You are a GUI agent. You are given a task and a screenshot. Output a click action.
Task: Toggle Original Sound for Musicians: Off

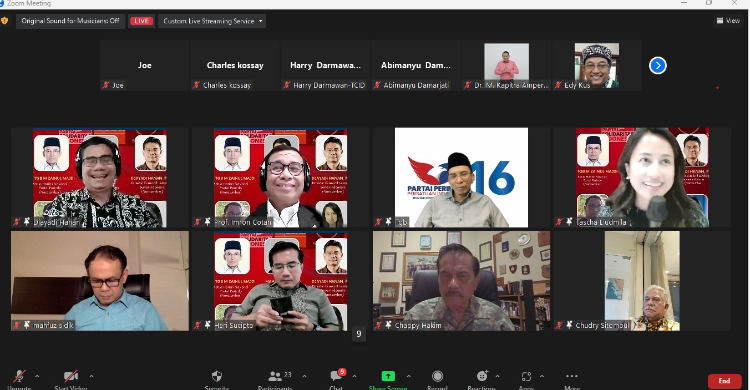(70, 21)
